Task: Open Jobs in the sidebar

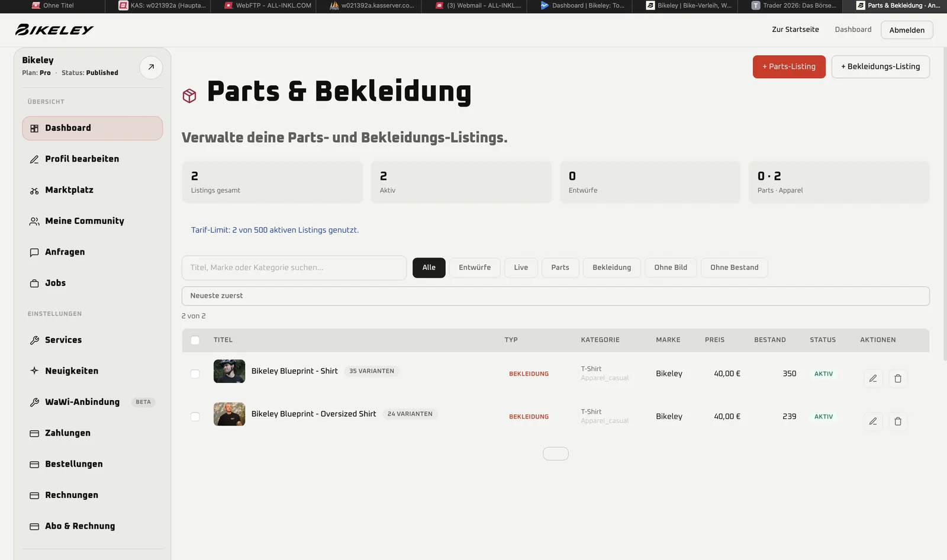Action: pyautogui.click(x=92, y=284)
